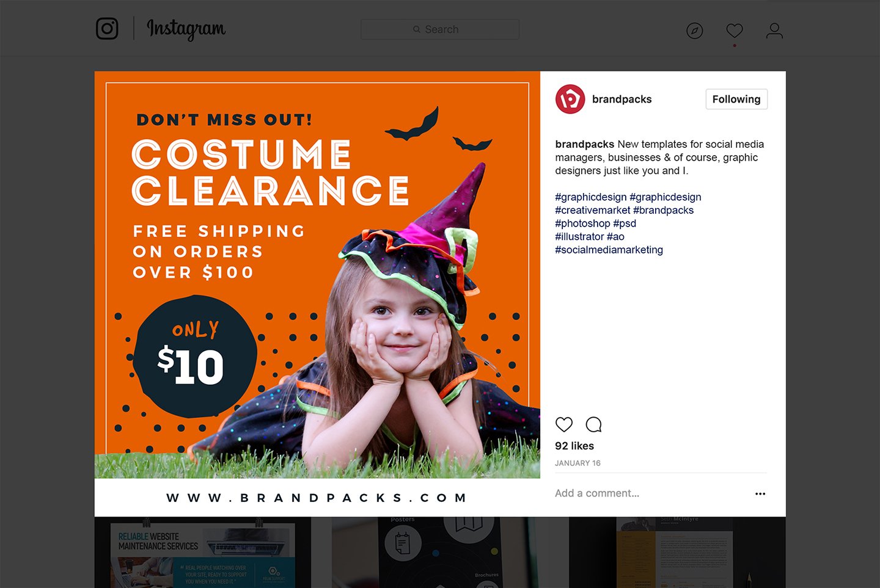The width and height of the screenshot is (880, 588).
Task: Toggle the Following button
Action: tap(736, 99)
